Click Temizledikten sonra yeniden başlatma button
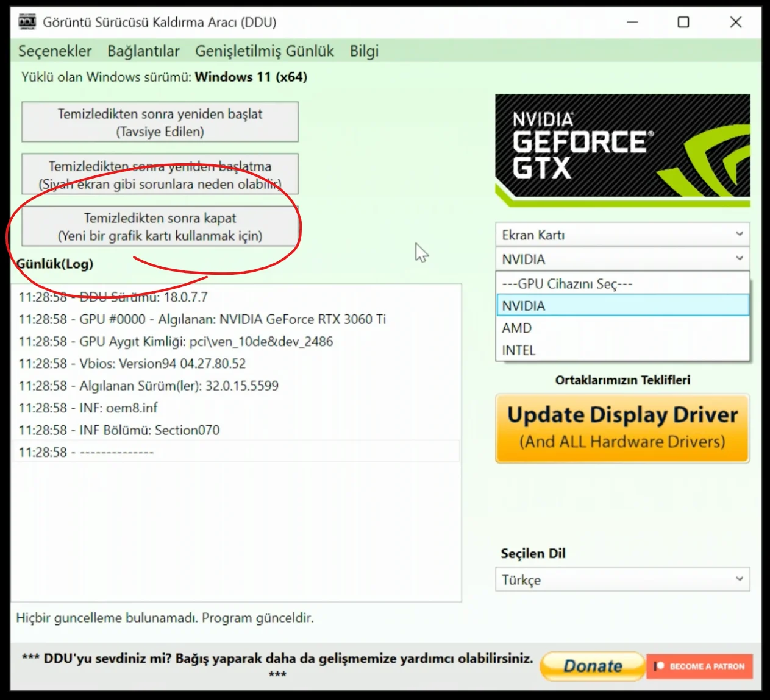770x700 pixels. point(160,175)
